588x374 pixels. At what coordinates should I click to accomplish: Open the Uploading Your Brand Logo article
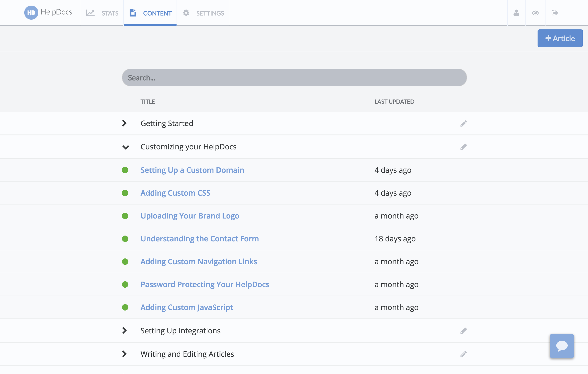[x=190, y=215]
